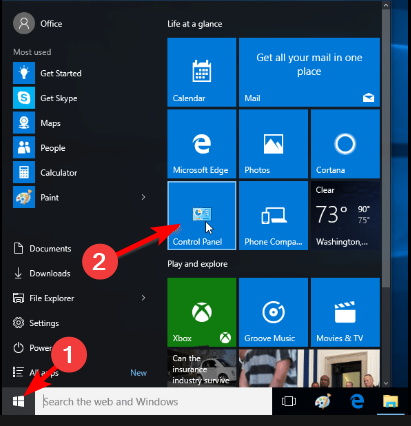Open the Control Panel tile
The height and width of the screenshot is (426, 411).
pyautogui.click(x=202, y=216)
